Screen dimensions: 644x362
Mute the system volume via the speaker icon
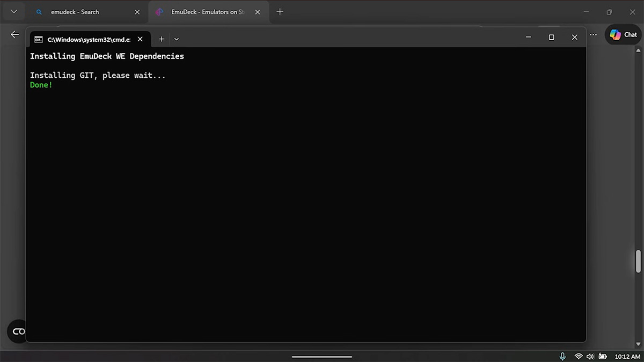(590, 356)
